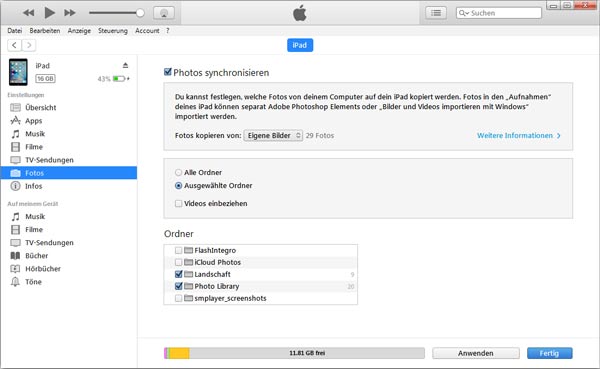
Task: Select Fotos in the sidebar
Action: click(x=69, y=173)
